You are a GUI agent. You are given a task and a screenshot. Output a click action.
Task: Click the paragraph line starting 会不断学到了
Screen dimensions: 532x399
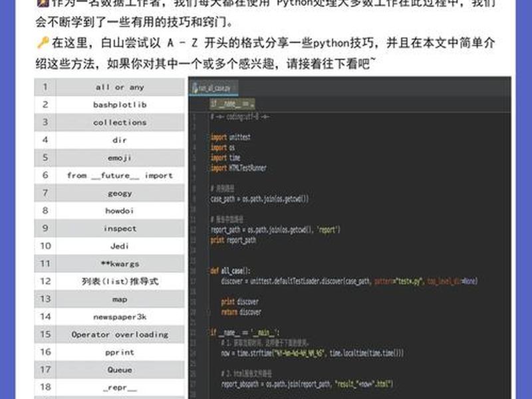pyautogui.click(x=135, y=22)
